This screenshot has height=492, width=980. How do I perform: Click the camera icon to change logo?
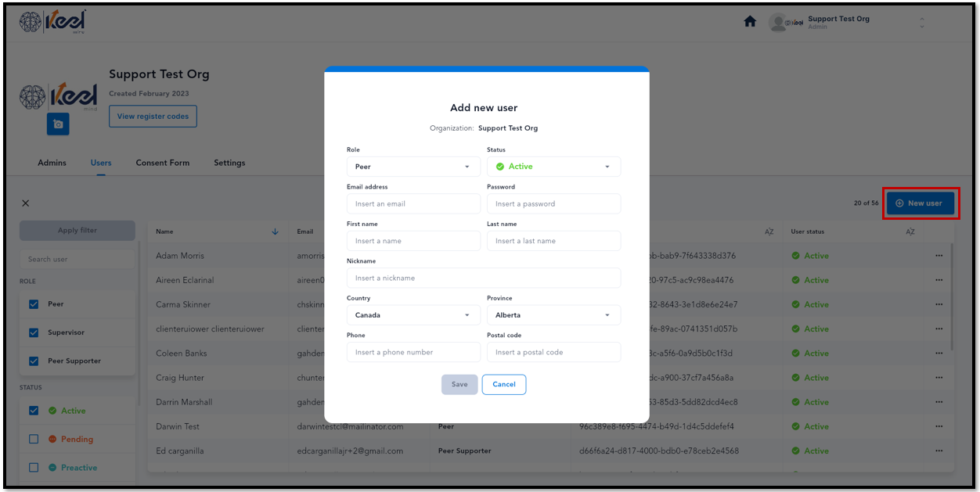[58, 124]
